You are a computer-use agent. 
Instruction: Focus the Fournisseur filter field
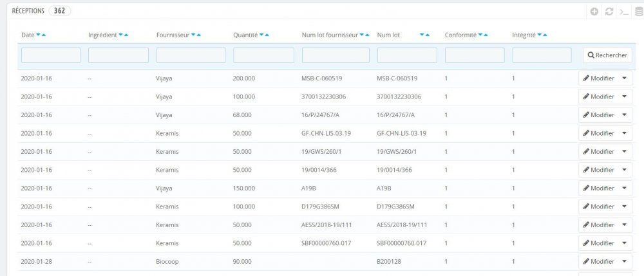[191, 55]
